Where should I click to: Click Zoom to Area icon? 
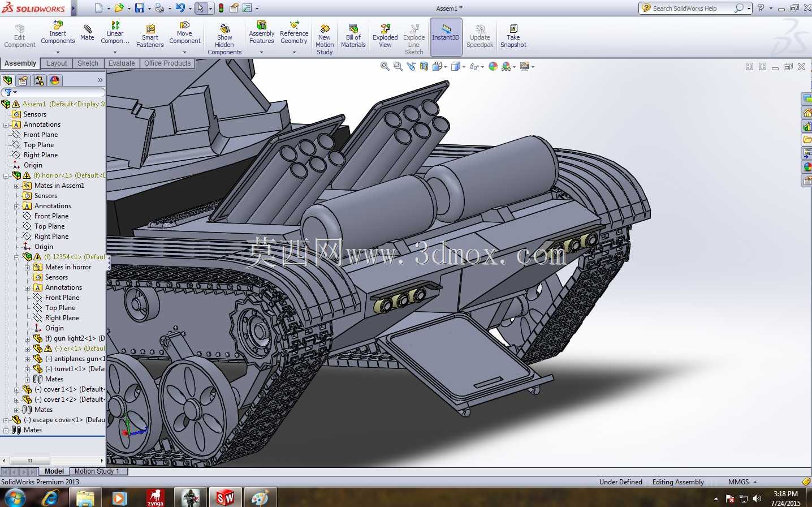pos(398,66)
